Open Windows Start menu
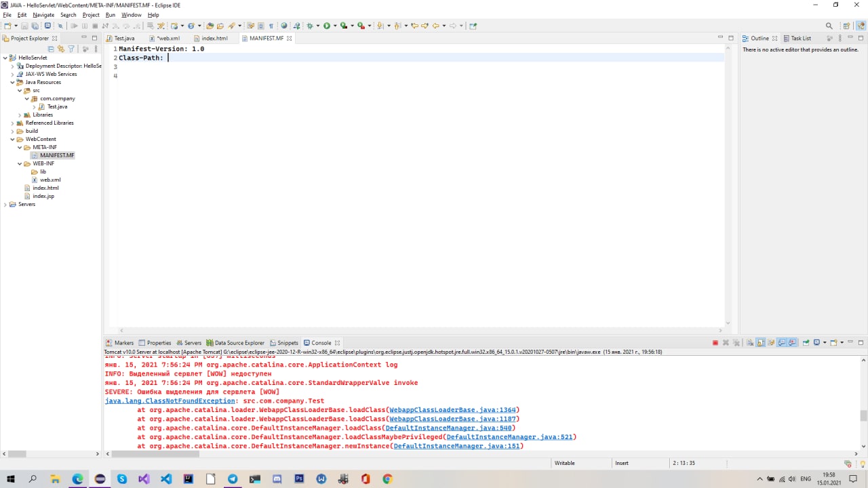 click(x=11, y=479)
